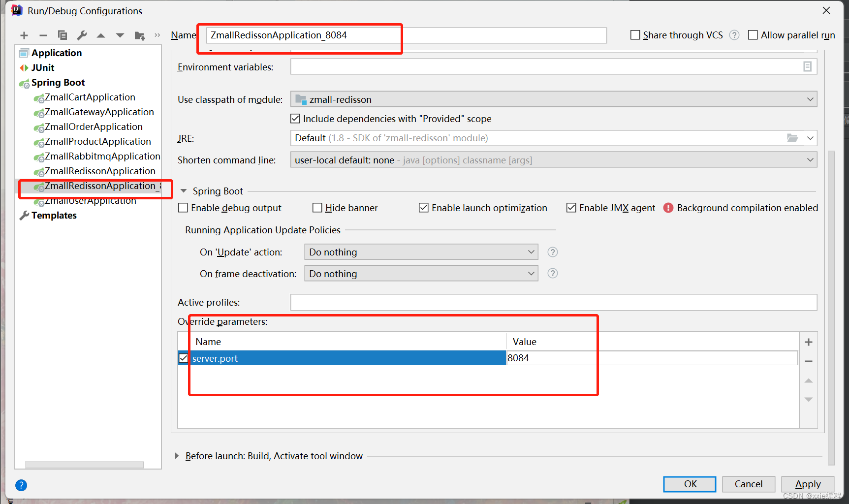
Task: Close the Run/Debug Configurations dialog
Action: (826, 10)
